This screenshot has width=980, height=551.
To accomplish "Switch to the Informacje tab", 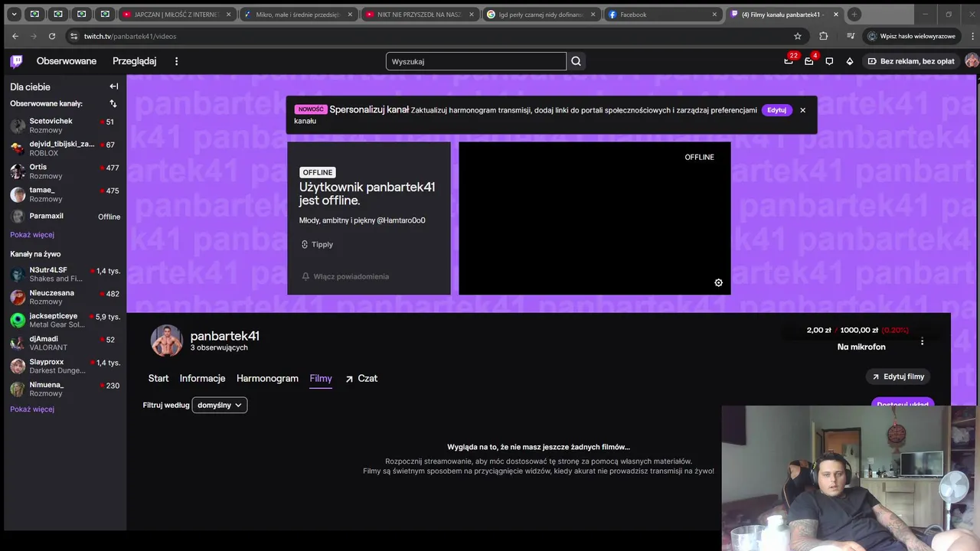I will (202, 378).
